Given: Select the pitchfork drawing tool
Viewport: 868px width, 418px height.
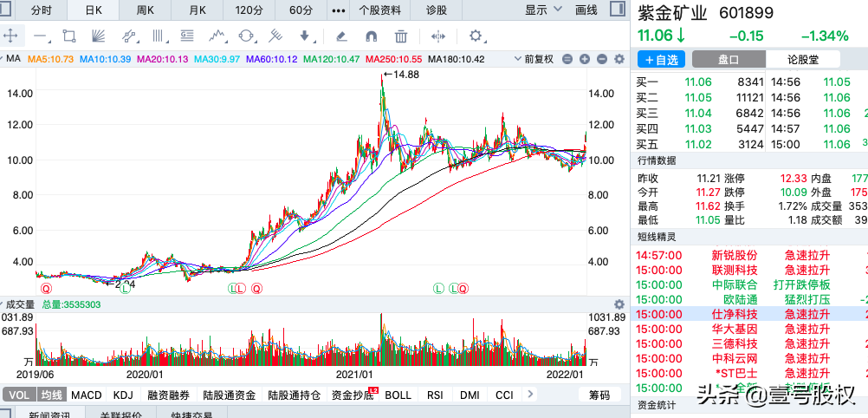Looking at the screenshot, I should (275, 36).
